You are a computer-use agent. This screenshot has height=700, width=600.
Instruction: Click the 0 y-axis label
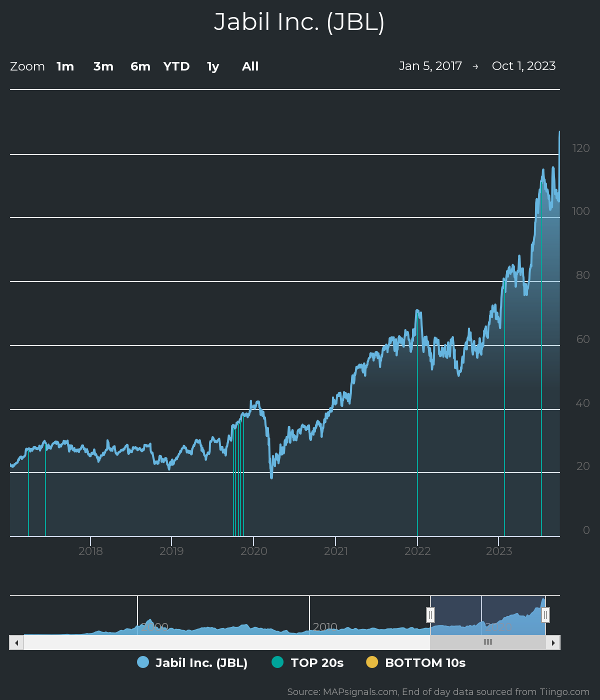tap(586, 530)
